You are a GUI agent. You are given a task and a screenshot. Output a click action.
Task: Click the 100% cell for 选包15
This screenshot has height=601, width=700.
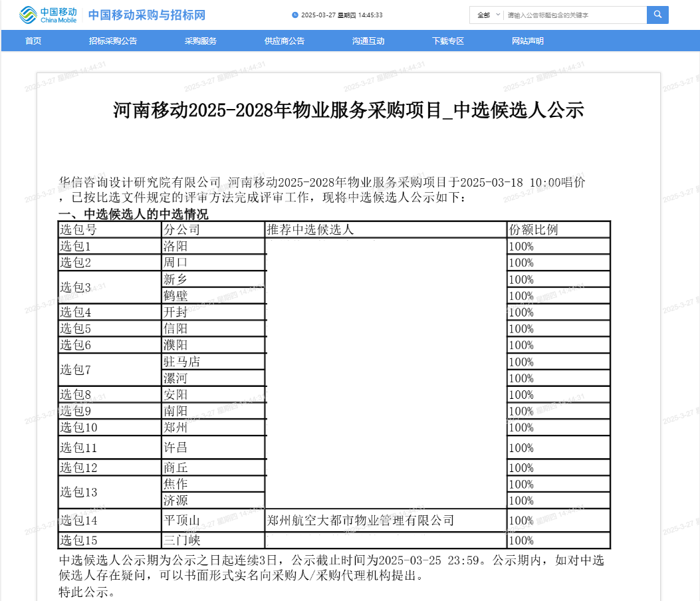(558, 541)
